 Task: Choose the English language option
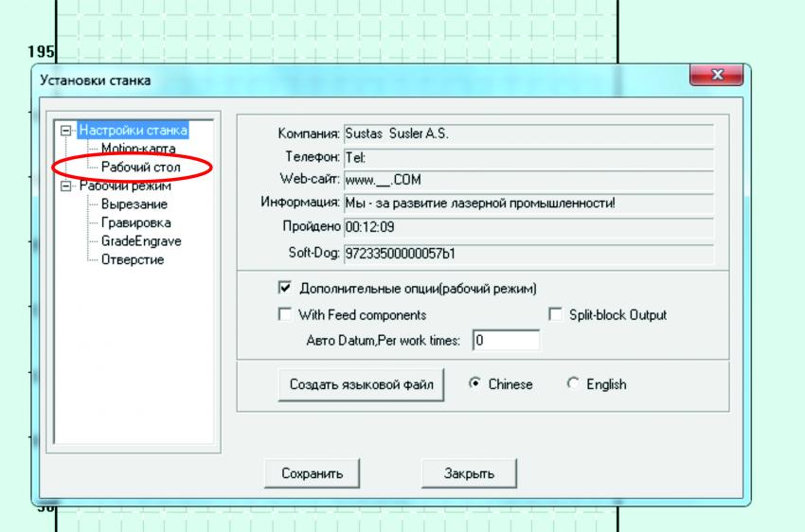click(x=571, y=385)
